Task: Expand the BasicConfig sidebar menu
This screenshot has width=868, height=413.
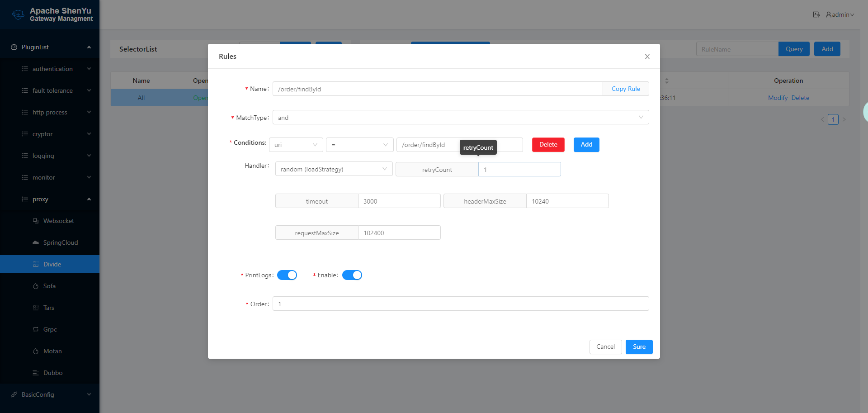Action: click(50, 394)
